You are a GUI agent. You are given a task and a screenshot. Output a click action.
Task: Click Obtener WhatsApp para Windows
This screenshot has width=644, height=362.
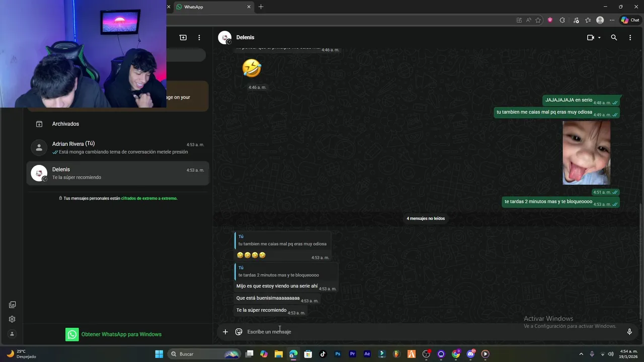pyautogui.click(x=114, y=334)
